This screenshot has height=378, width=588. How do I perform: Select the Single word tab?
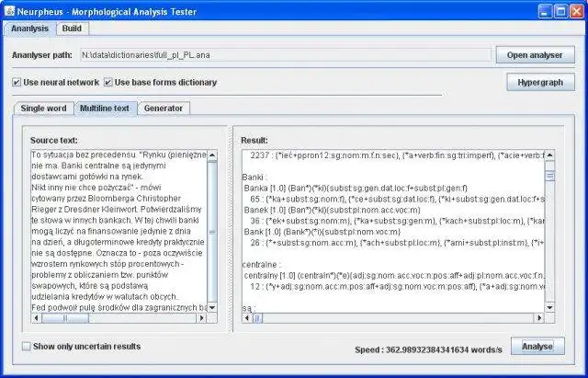tap(43, 109)
